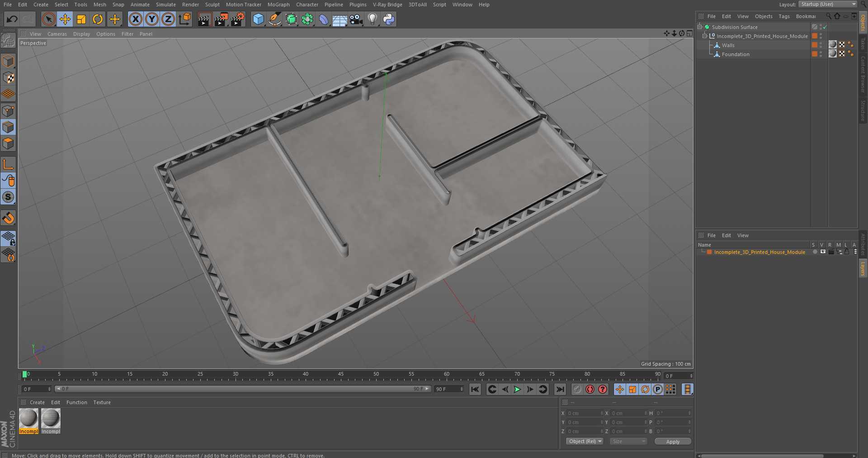
Task: Click Walls material tag sphere
Action: point(833,44)
